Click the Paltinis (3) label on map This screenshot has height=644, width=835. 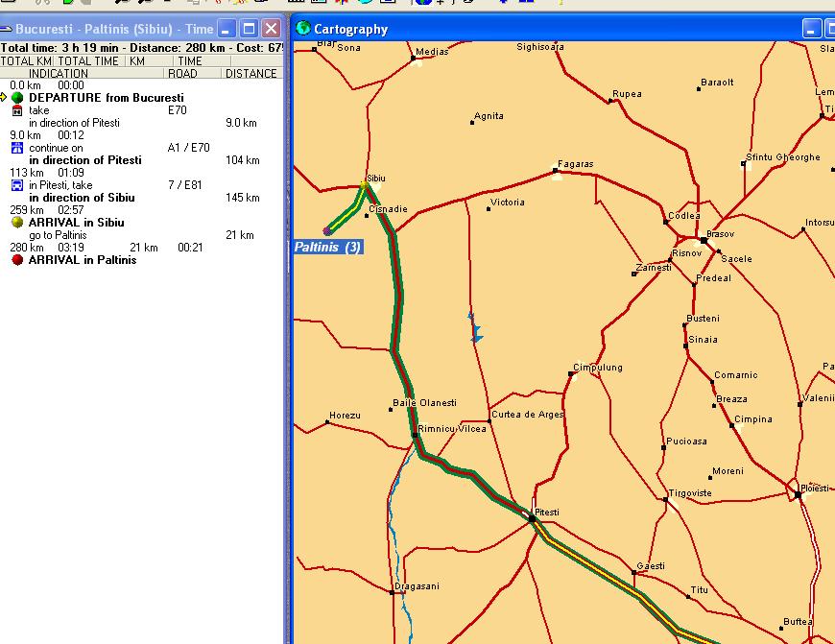coord(327,248)
